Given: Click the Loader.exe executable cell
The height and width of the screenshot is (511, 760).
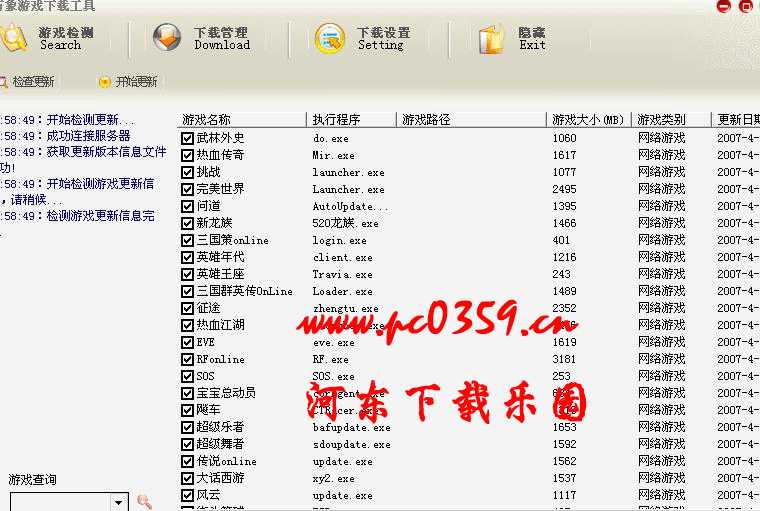Looking at the screenshot, I should pyautogui.click(x=343, y=291).
